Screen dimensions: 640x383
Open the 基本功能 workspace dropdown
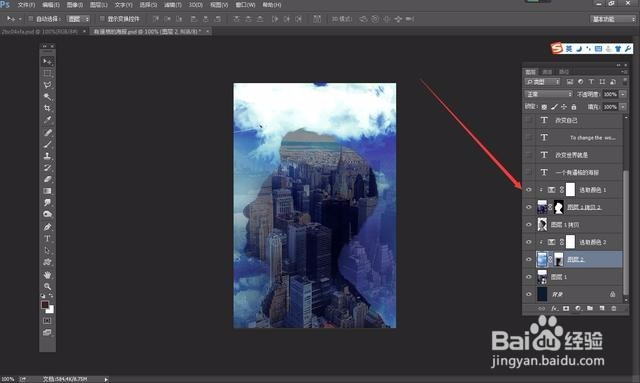point(613,19)
